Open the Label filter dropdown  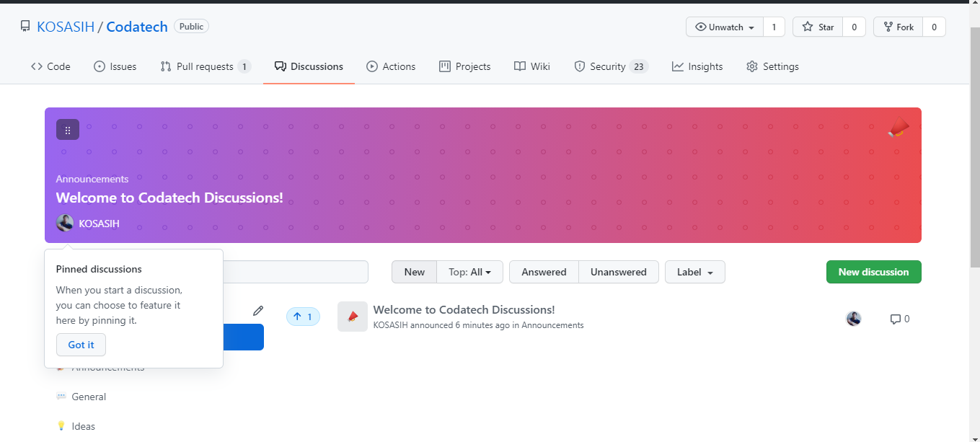695,272
